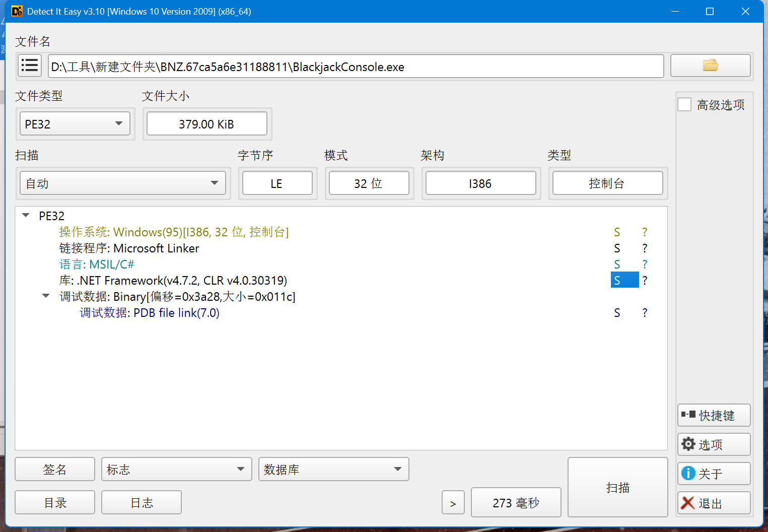Enable the 高级选项 checkbox
The image size is (768, 532).
click(684, 104)
